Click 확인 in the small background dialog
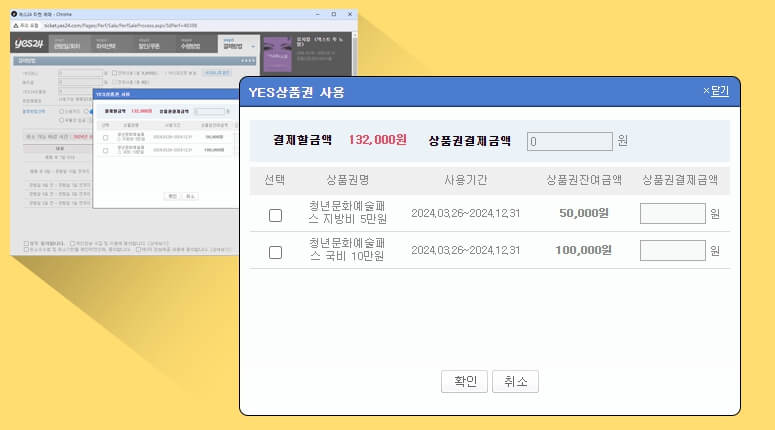 point(172,196)
